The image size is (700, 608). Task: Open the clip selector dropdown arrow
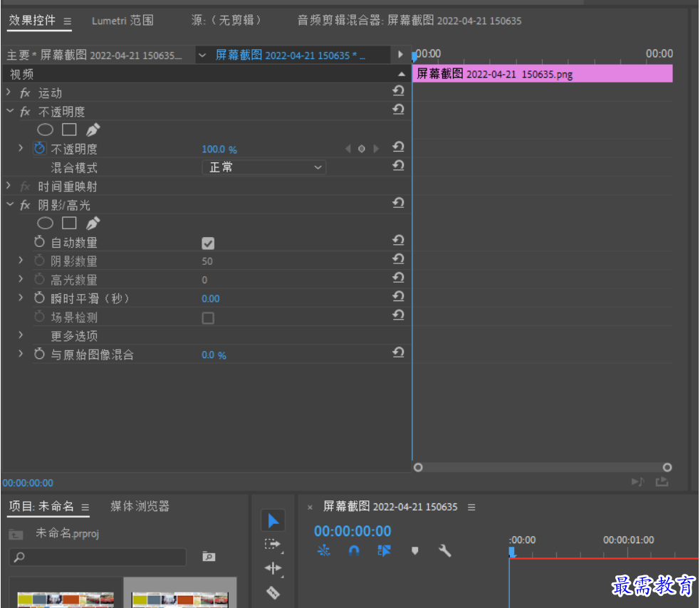202,56
